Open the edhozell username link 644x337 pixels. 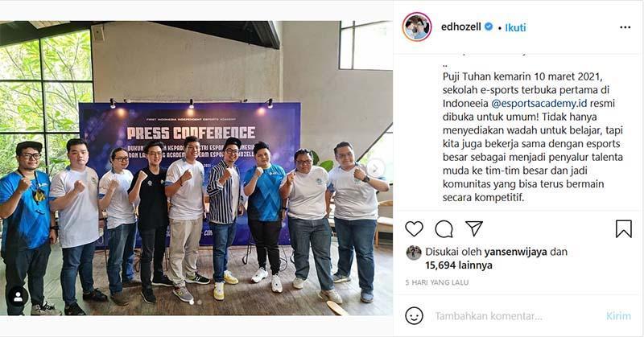(460, 27)
